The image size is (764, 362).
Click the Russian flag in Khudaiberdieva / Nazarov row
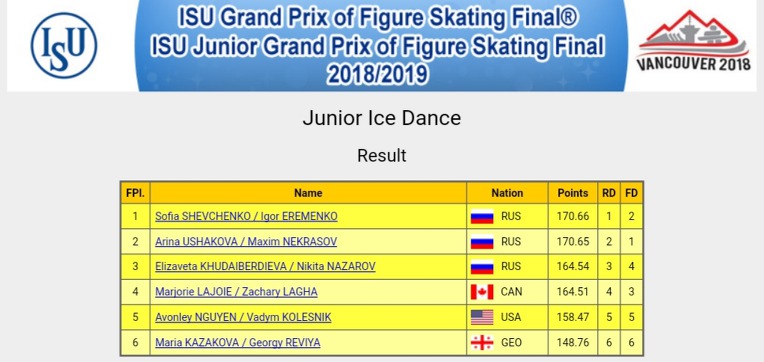point(482,267)
